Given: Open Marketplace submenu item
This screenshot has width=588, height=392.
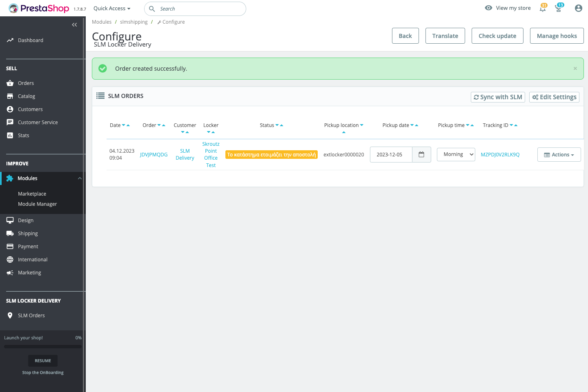Looking at the screenshot, I should tap(32, 194).
